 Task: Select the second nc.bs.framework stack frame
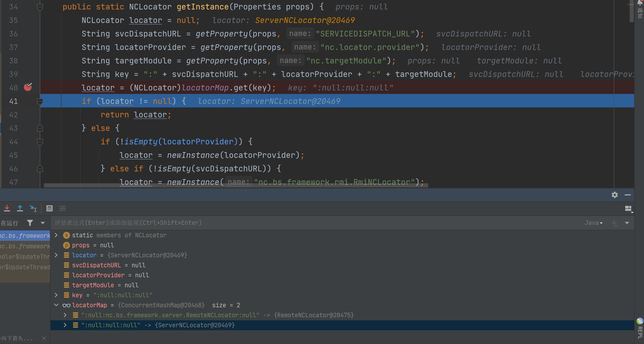[x=25, y=246]
